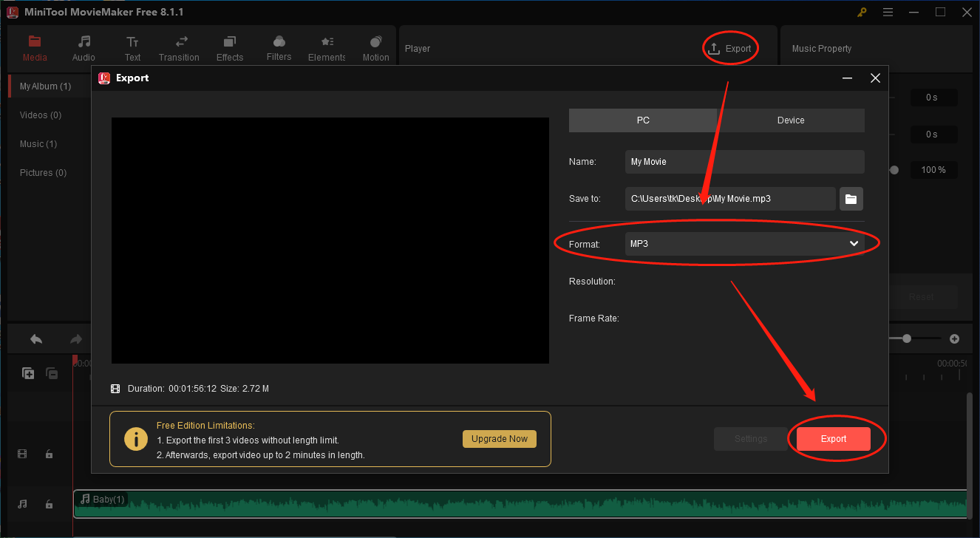This screenshot has height=538, width=980.
Task: Click the timeline zoom in plus icon
Action: 954,338
